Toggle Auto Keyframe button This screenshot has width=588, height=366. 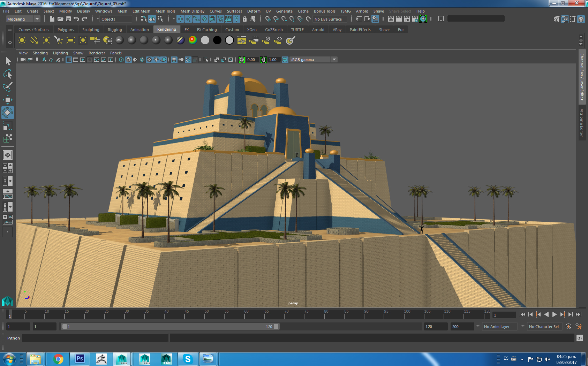coord(568,327)
